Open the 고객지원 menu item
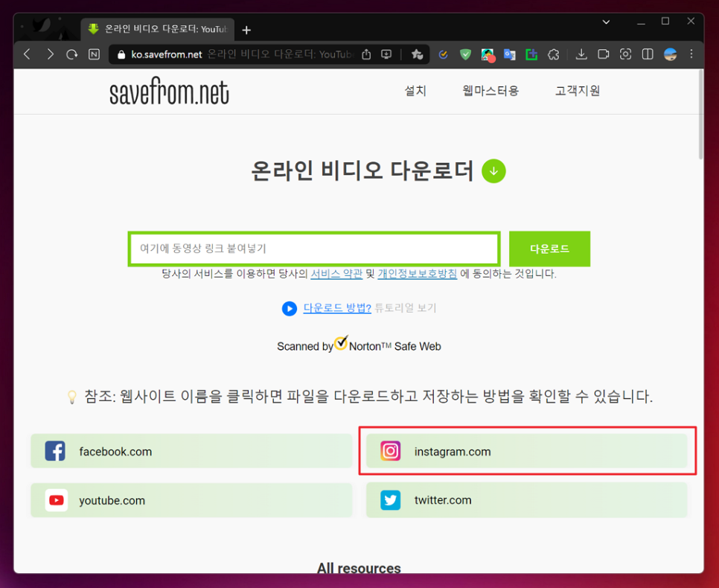 coord(578,91)
